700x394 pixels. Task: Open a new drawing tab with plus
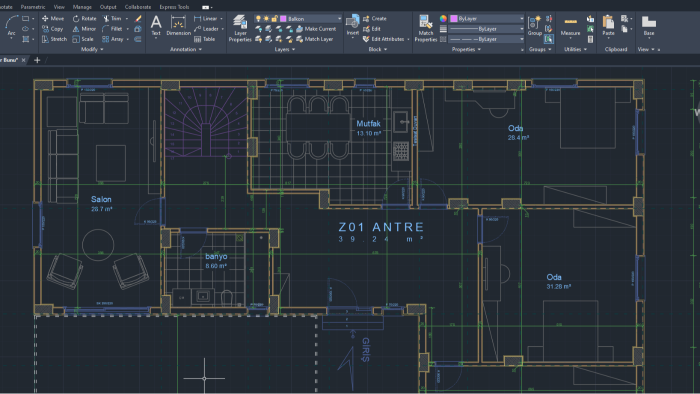pos(37,60)
